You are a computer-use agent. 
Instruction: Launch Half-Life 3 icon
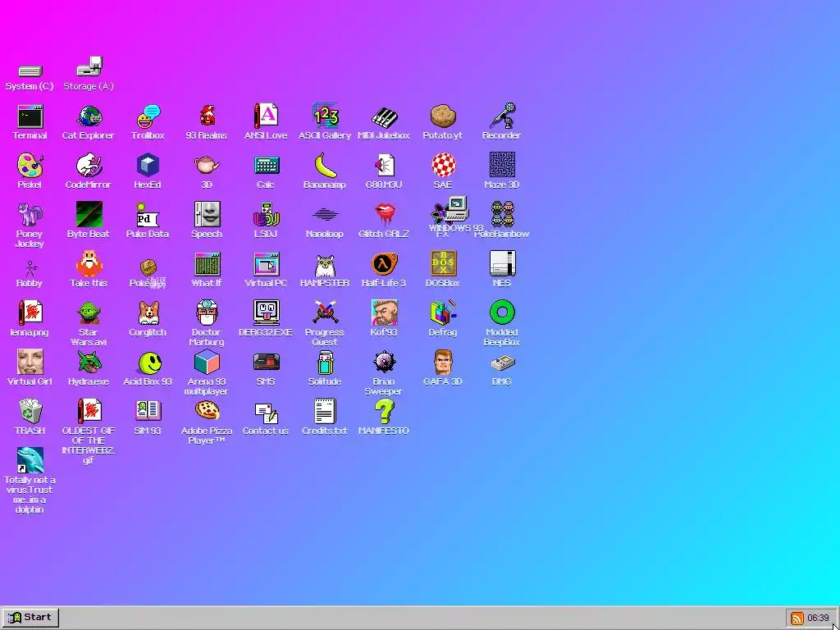(384, 264)
